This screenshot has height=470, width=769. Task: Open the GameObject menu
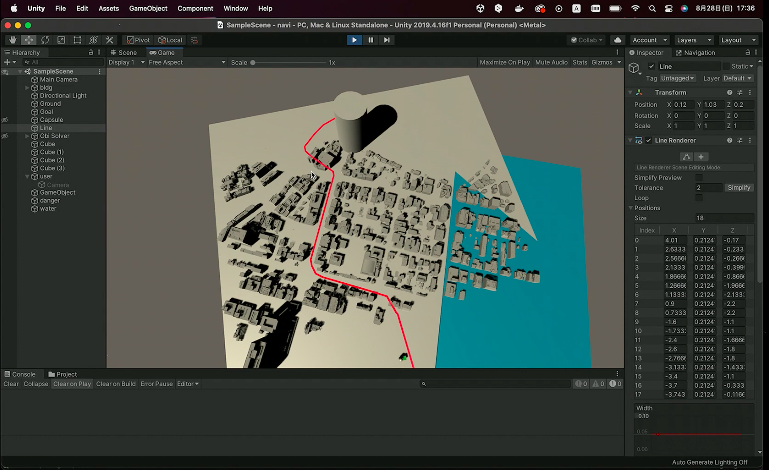tap(148, 8)
